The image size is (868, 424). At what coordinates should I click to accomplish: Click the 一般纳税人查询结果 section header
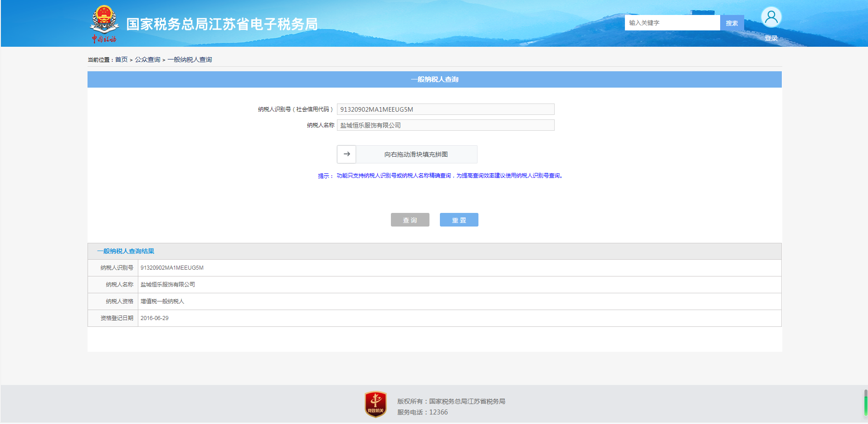coord(126,251)
